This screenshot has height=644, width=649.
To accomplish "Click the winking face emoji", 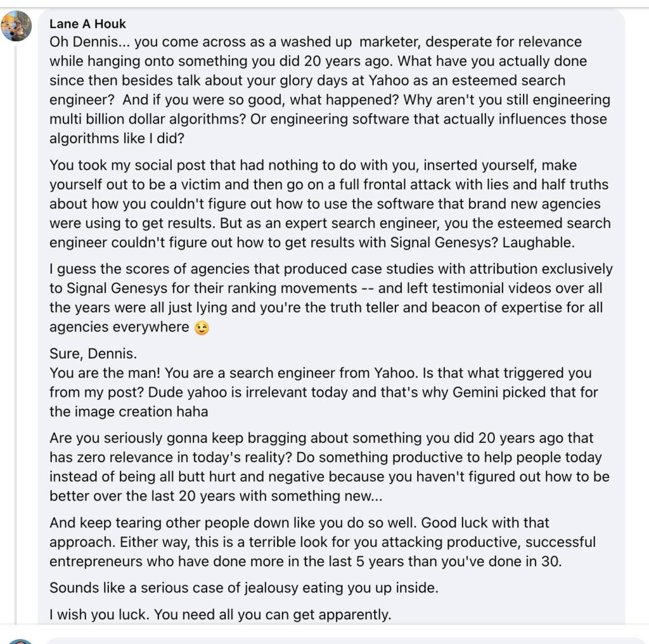I will click(202, 328).
